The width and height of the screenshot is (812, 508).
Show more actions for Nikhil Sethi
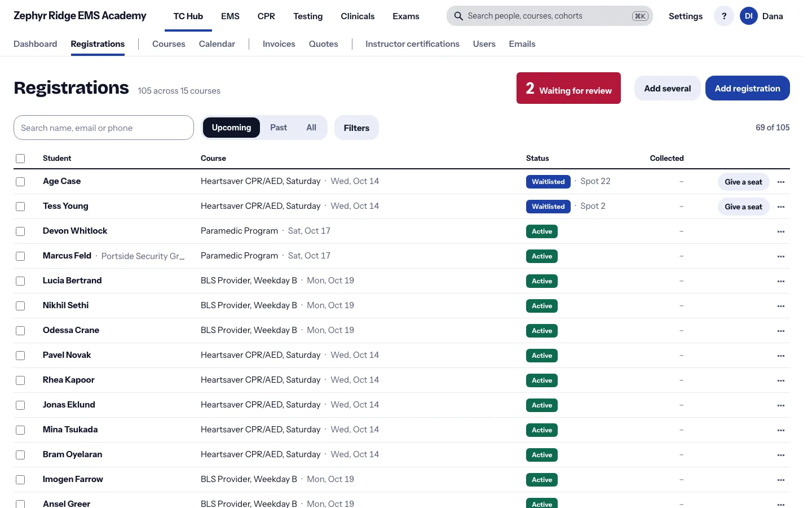coord(781,306)
